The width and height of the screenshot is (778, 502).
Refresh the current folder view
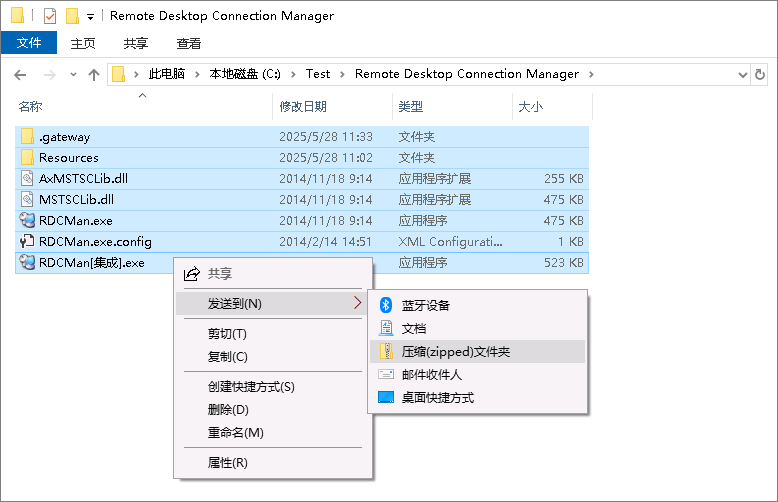(x=760, y=74)
